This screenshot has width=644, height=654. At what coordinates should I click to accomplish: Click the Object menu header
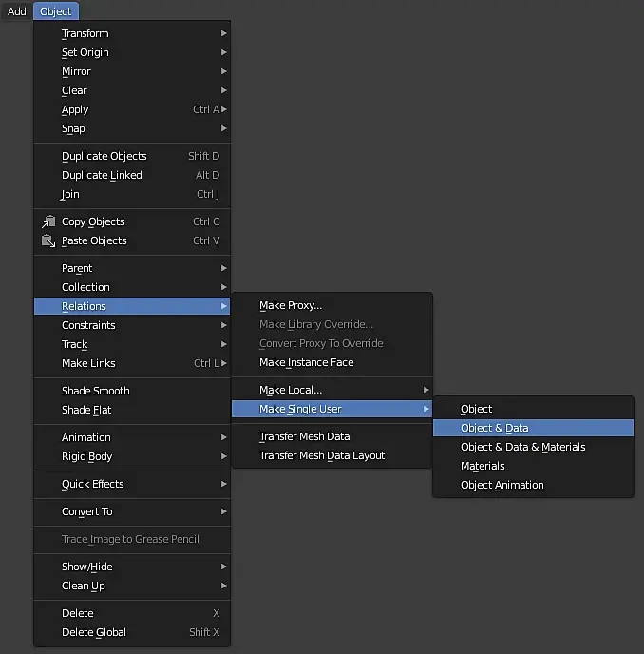pos(56,11)
